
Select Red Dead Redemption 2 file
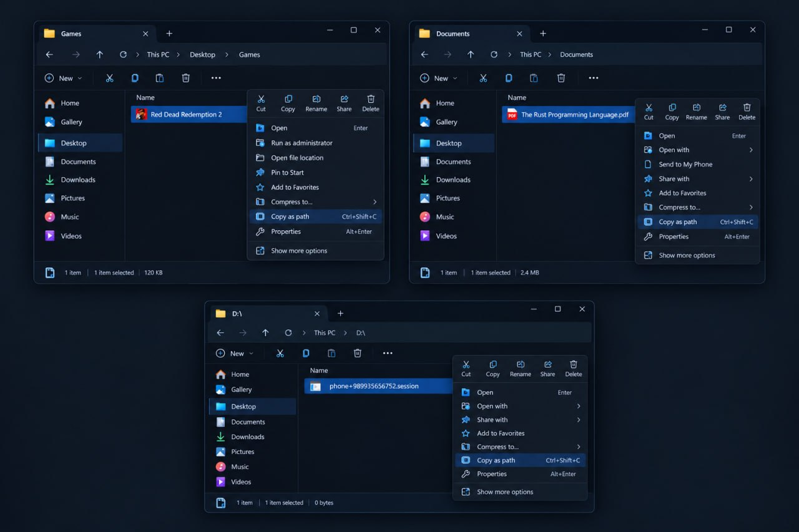pyautogui.click(x=189, y=115)
